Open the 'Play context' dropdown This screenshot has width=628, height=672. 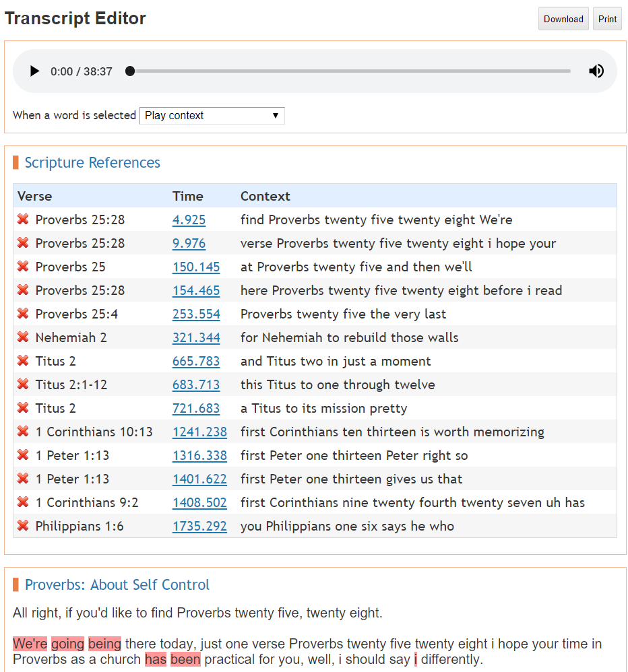click(x=212, y=116)
